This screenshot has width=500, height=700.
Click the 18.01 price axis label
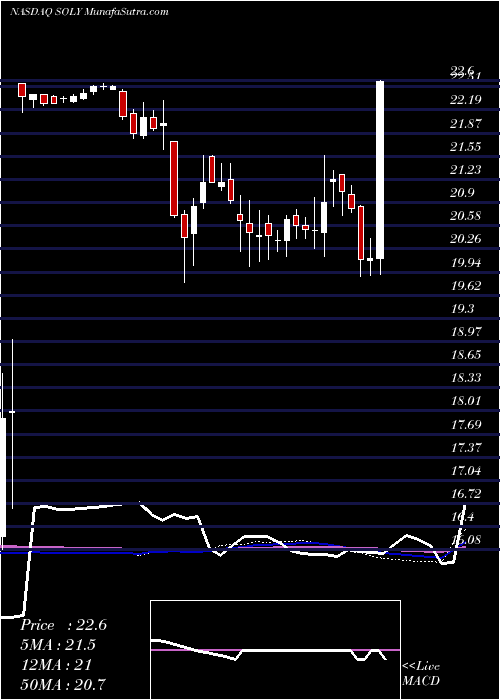tap(466, 401)
